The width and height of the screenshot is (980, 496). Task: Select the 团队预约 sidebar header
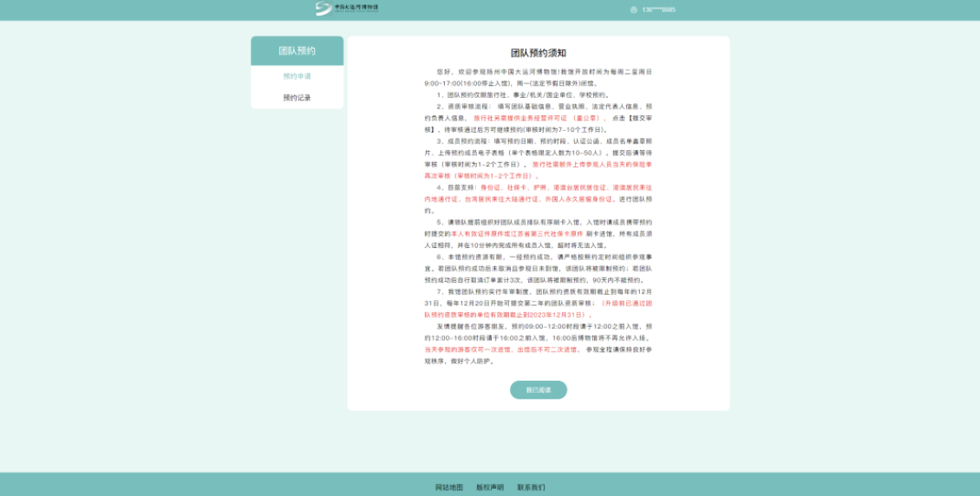click(297, 51)
